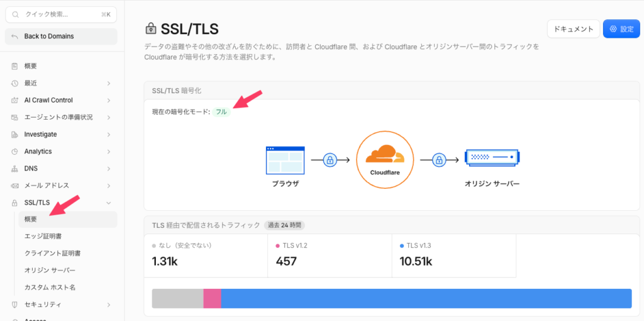Click the origin server illustration

click(x=492, y=157)
